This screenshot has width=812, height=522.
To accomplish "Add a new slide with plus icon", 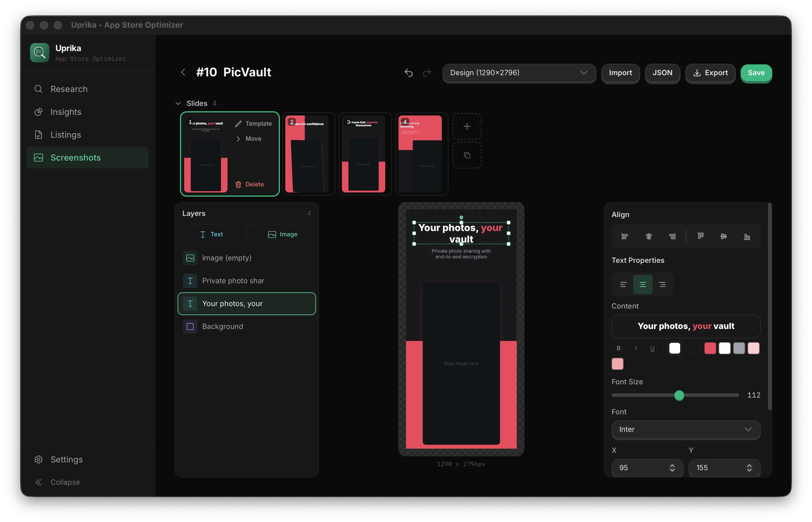I will (x=467, y=126).
